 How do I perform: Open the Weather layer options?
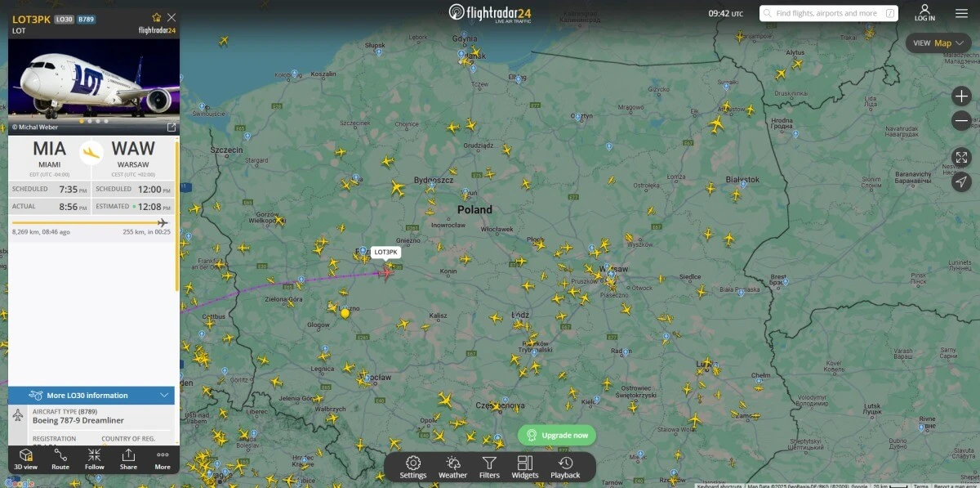[x=452, y=468]
